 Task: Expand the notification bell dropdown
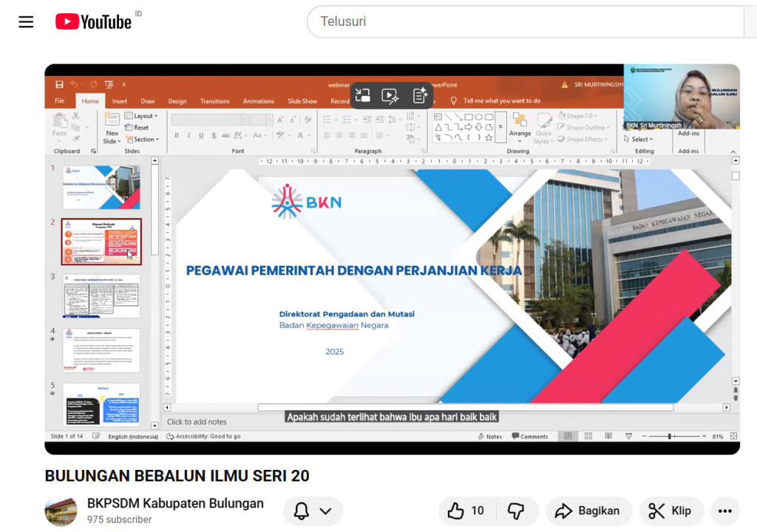(313, 511)
